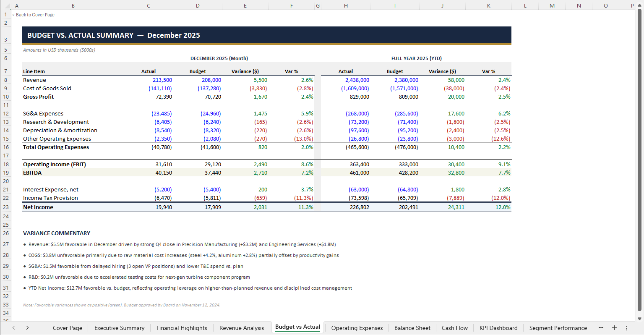644x335 pixels.
Task: Open the KPI Dashboard sheet
Action: click(x=498, y=328)
